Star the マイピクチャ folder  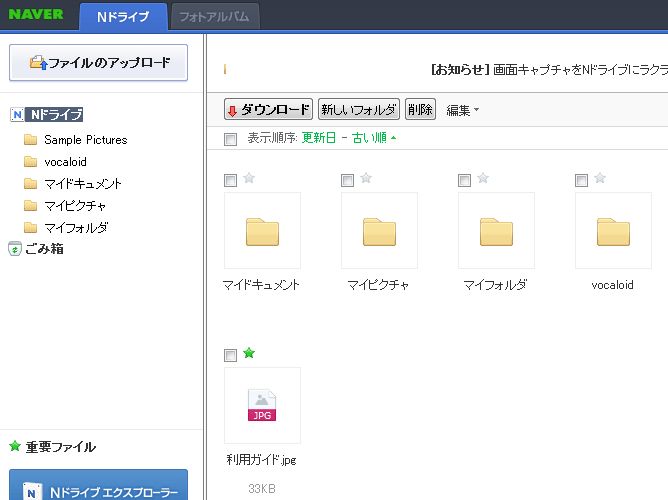[366, 178]
